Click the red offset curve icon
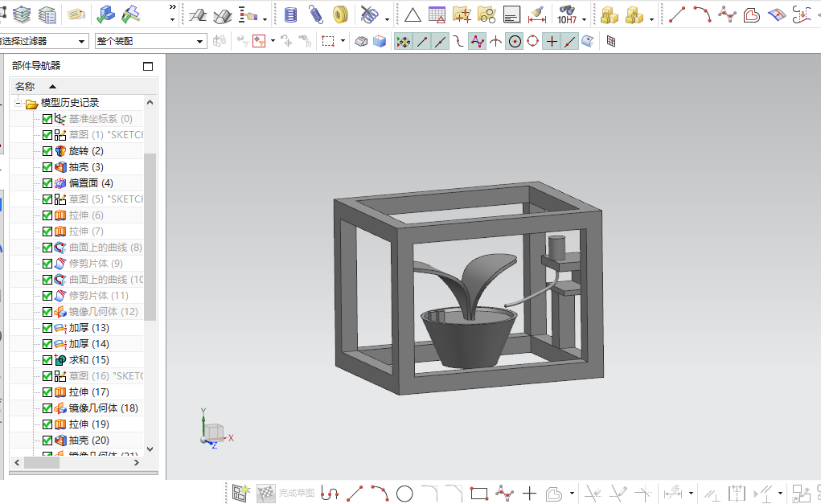 click(751, 14)
